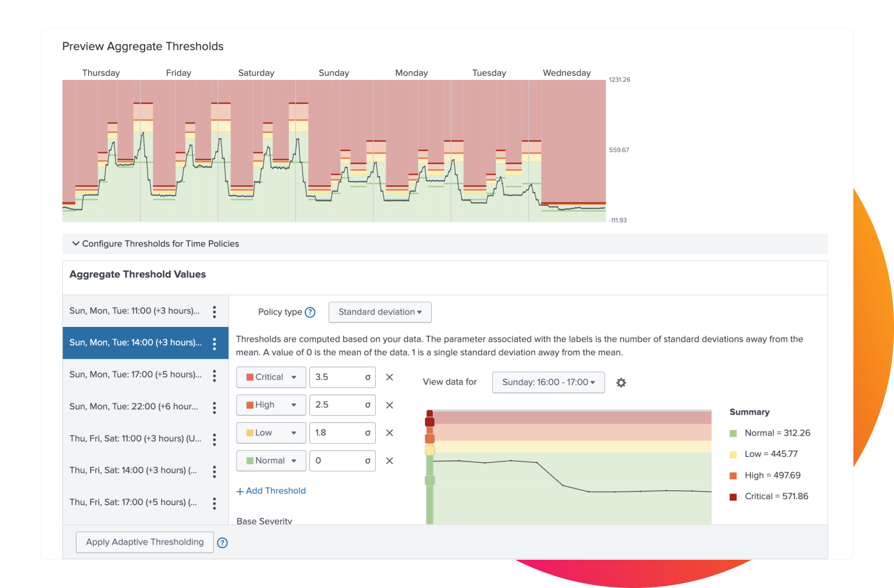Open kebab menu for the highlighted 14:00 policy
The image size is (894, 588).
(214, 343)
